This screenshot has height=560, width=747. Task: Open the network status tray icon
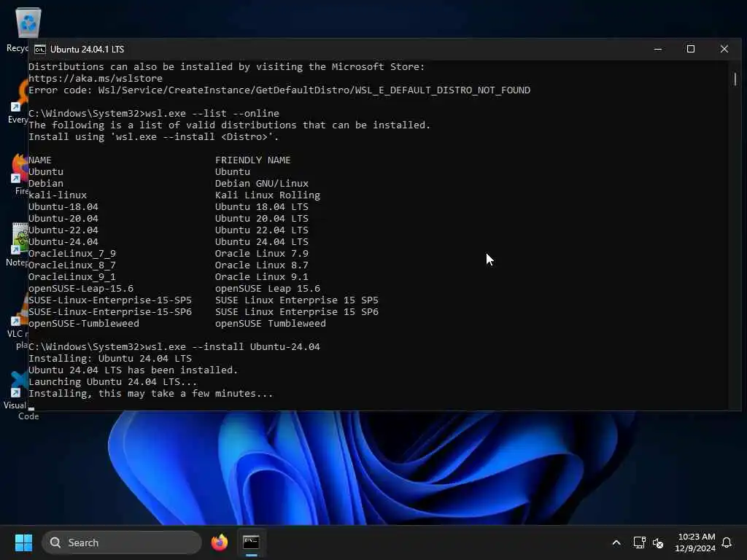[639, 542]
